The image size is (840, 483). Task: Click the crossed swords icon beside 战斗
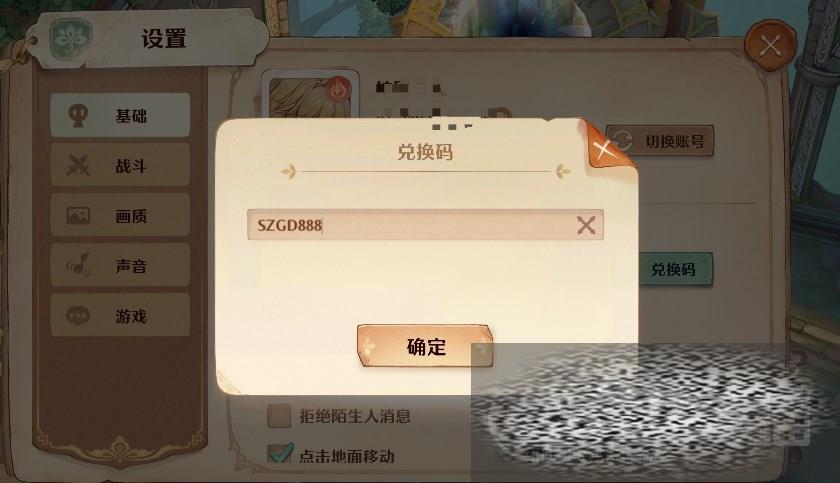pyautogui.click(x=78, y=165)
